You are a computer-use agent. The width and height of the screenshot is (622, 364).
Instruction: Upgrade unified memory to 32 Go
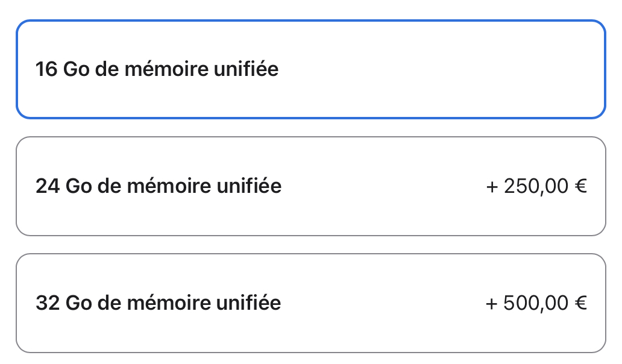(310, 303)
